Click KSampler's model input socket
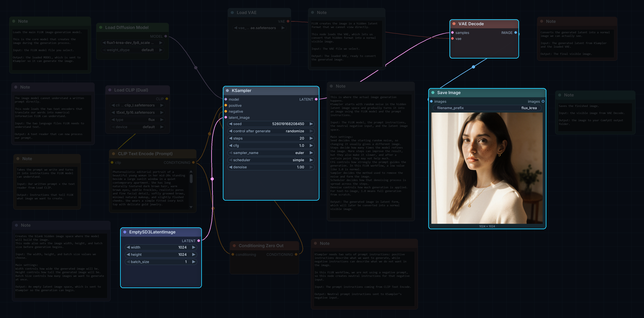The width and height of the screenshot is (644, 318). click(x=226, y=99)
